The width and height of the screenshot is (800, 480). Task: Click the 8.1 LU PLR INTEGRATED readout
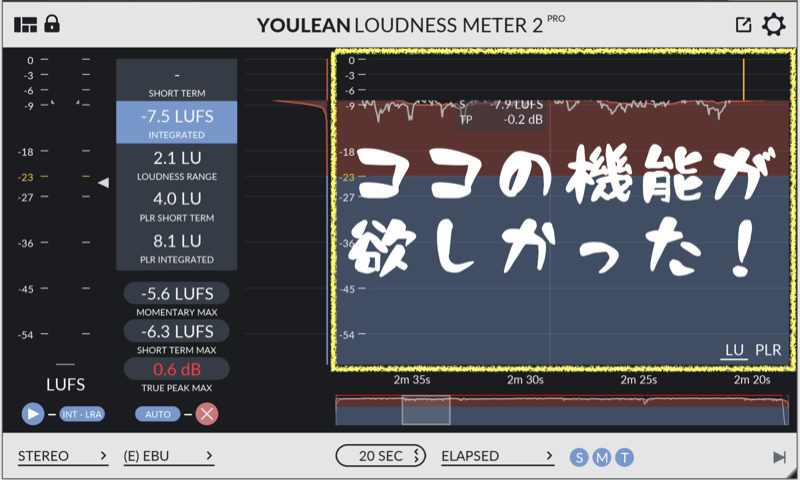pos(177,247)
